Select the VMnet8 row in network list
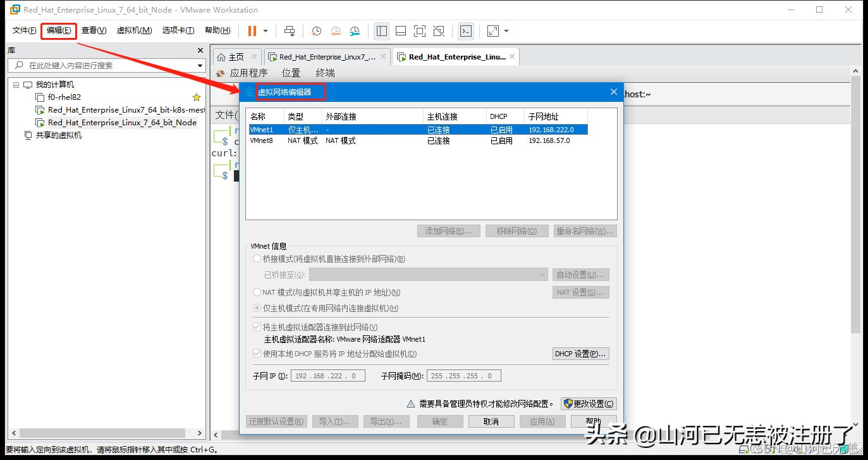This screenshot has width=868, height=460. coord(418,140)
